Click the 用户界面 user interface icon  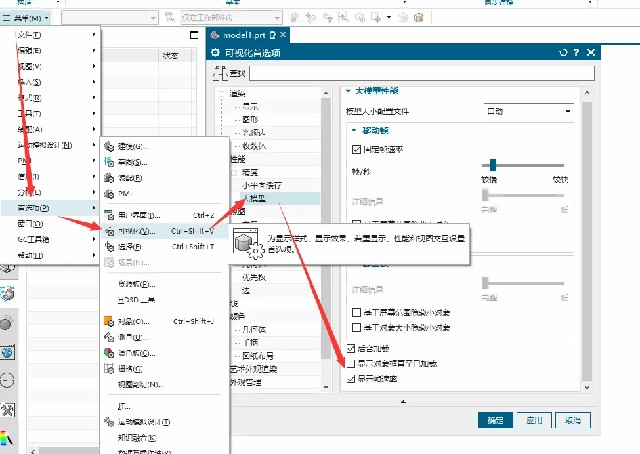pos(109,214)
